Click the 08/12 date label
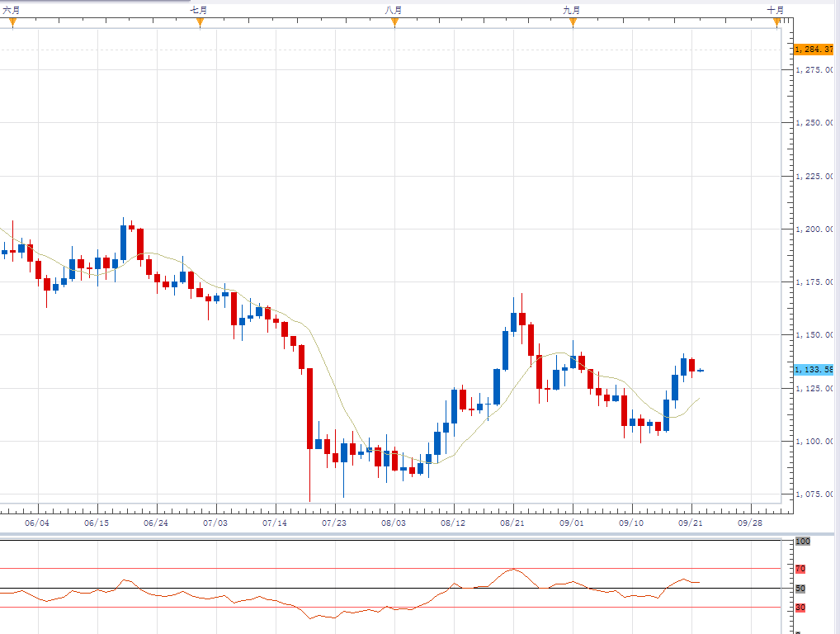The height and width of the screenshot is (634, 840). click(x=453, y=523)
